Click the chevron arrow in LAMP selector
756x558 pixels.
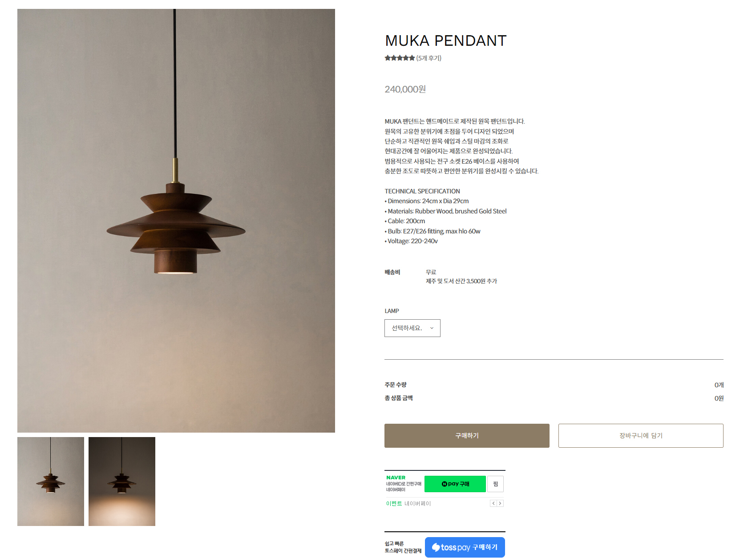tap(432, 328)
